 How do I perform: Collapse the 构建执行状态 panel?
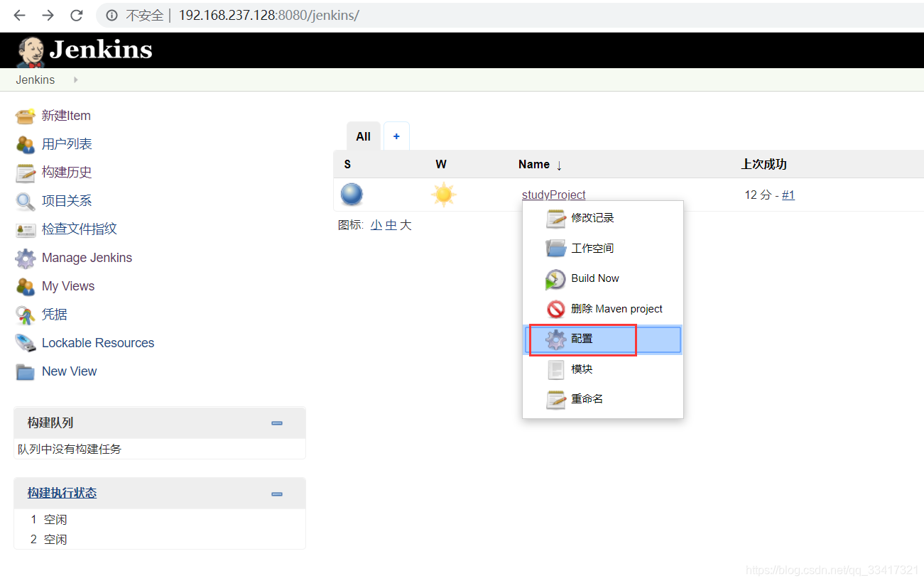pos(277,494)
